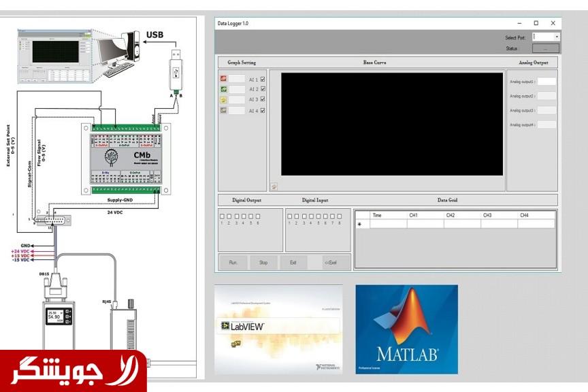This screenshot has height=392, width=588.
Task: Uncheck the AI 1 checkbox
Action: coord(263,79)
